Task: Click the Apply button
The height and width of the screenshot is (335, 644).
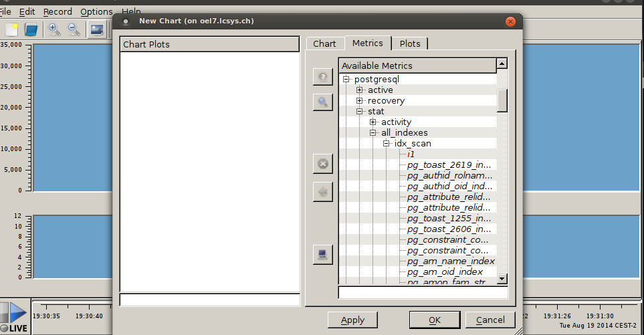Action: tap(352, 320)
